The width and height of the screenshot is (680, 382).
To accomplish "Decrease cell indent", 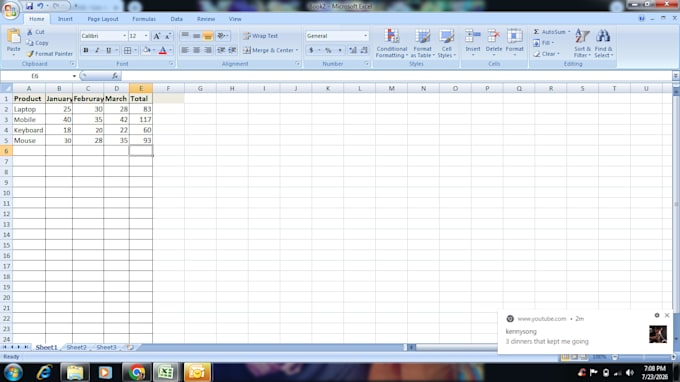I will coord(221,50).
